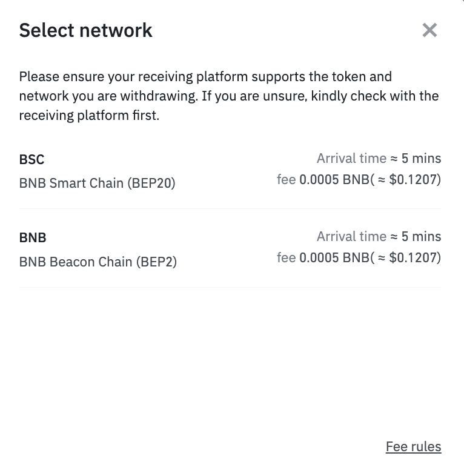Click the word fee in the BNB row
This screenshot has height=476, width=464.
pyautogui.click(x=287, y=258)
